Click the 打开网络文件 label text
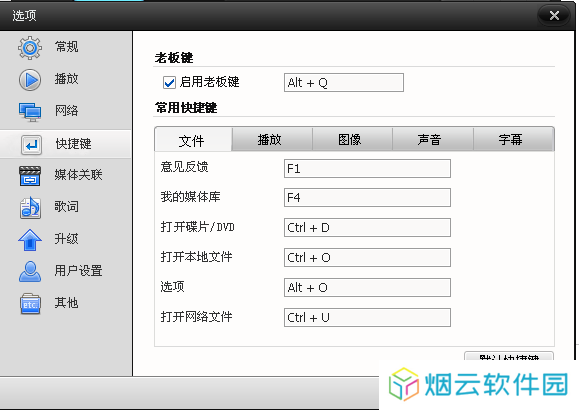The image size is (579, 410). click(x=196, y=317)
